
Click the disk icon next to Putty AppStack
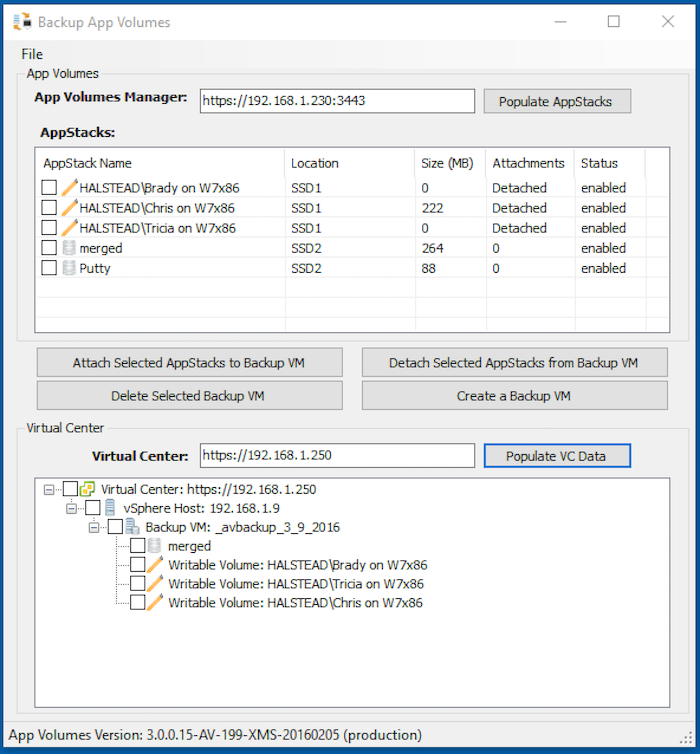69,268
